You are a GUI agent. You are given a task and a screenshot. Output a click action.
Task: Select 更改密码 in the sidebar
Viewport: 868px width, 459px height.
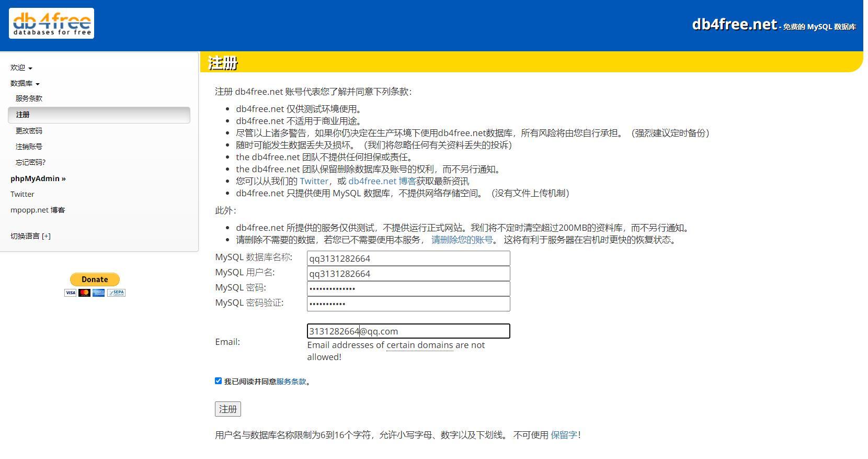29,131
